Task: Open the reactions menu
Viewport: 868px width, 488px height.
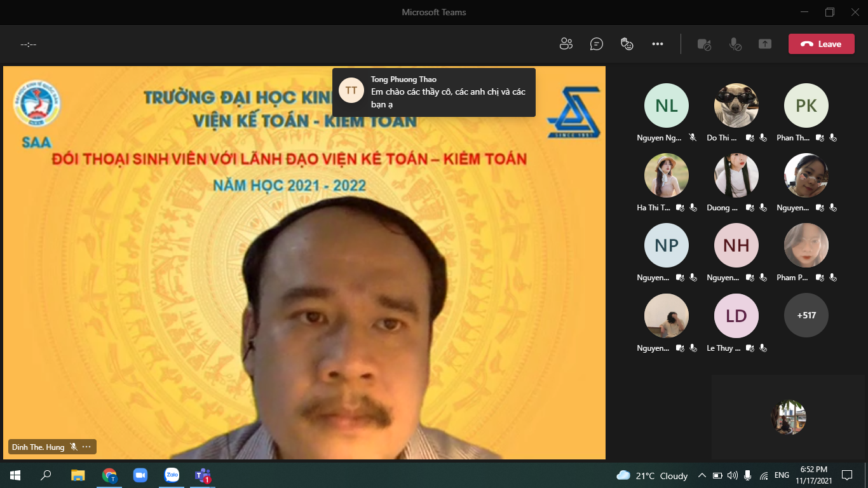Action: pos(627,44)
